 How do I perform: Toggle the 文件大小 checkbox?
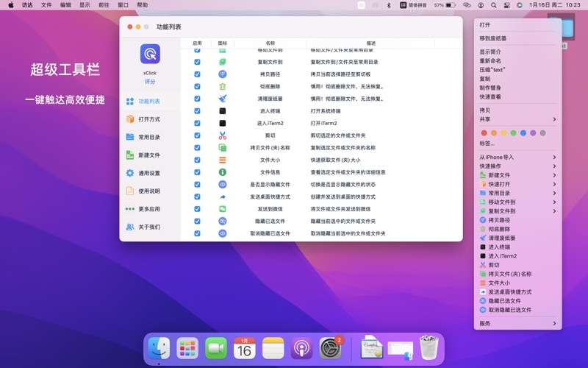(x=197, y=160)
